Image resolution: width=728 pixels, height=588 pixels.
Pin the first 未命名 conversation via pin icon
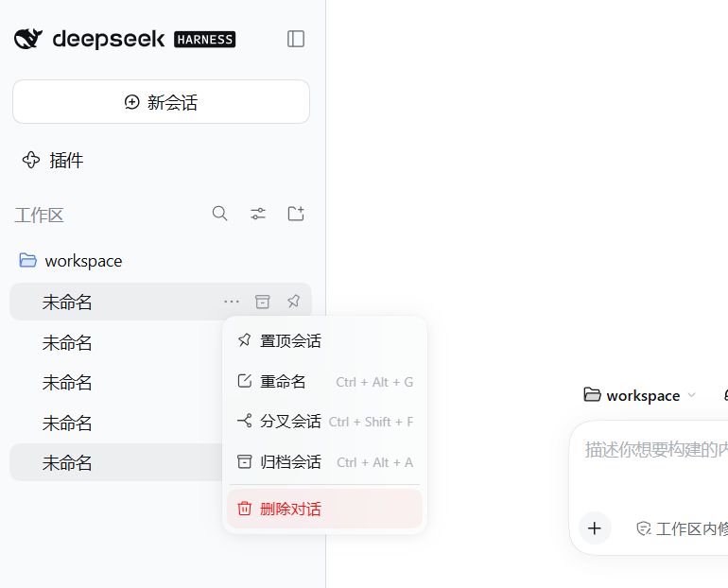click(293, 302)
